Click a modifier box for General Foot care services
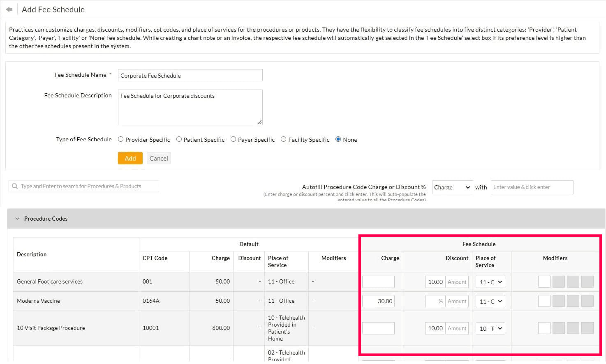 [544, 281]
